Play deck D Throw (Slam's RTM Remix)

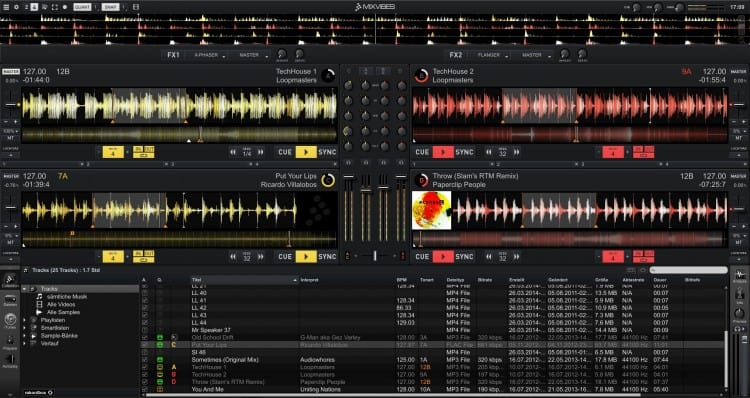(443, 257)
